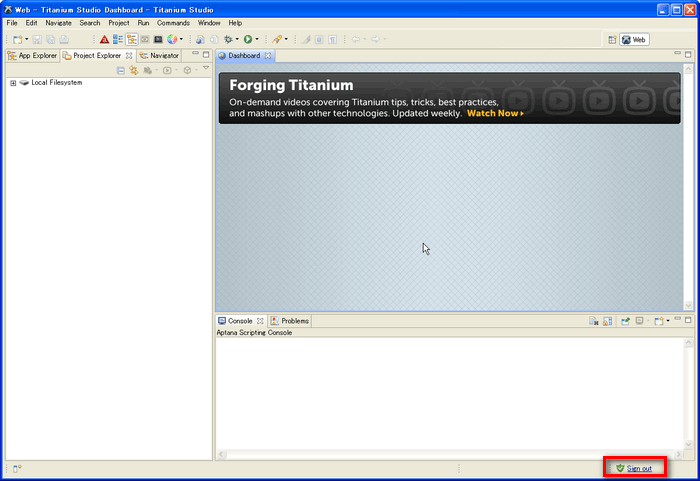This screenshot has width=700, height=481.
Task: Select the Web perspective button
Action: [x=634, y=40]
